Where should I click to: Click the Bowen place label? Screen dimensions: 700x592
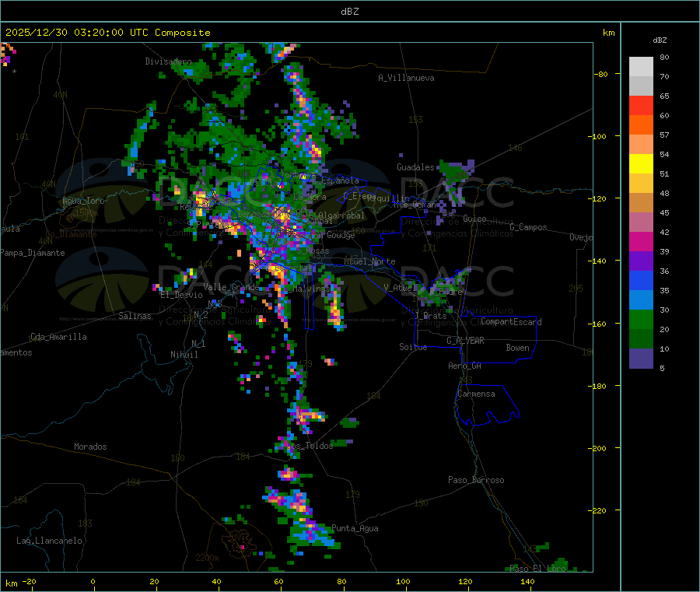pyautogui.click(x=517, y=348)
